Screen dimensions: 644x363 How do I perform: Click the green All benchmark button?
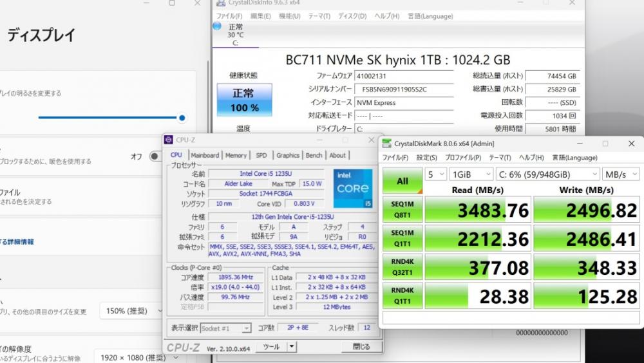(402, 181)
